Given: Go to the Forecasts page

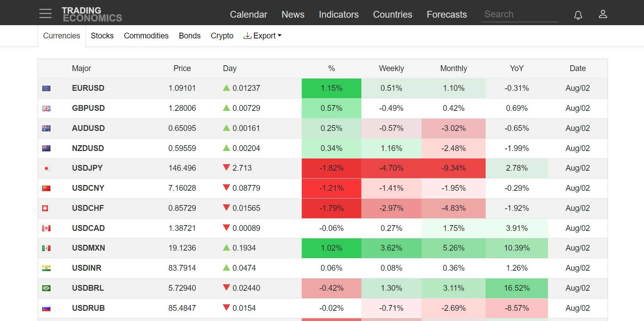Looking at the screenshot, I should 446,14.
